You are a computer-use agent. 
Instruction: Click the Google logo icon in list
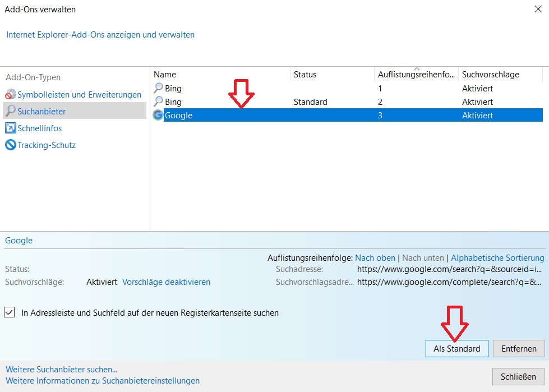coord(158,115)
